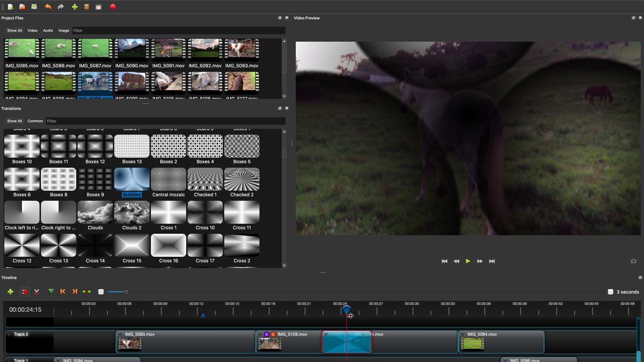This screenshot has height=362, width=644.
Task: Adjust the timeline zoom slider
Action: [x=116, y=292]
